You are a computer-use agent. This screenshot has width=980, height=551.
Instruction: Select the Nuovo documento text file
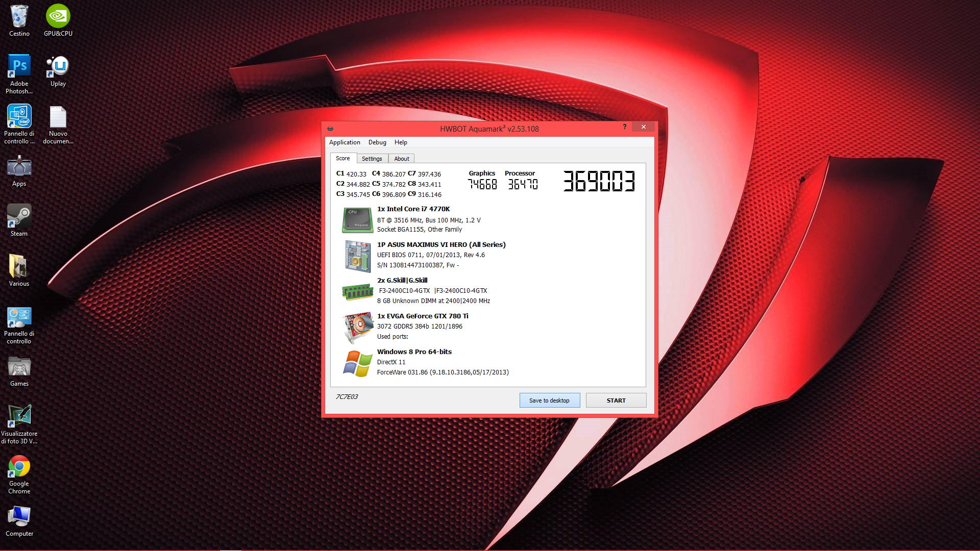(x=58, y=124)
